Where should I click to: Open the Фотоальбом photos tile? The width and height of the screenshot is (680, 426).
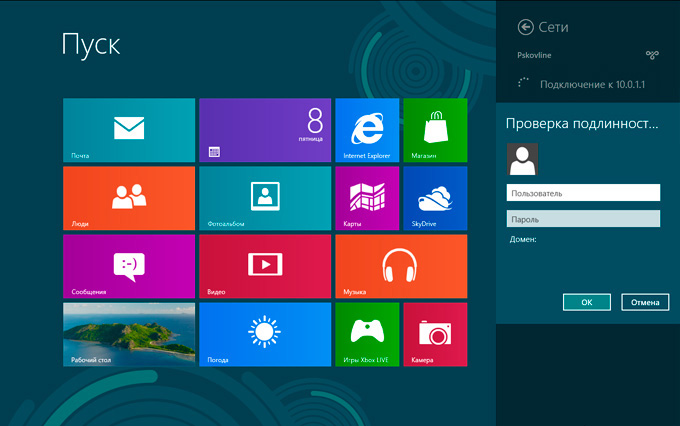tap(264, 198)
